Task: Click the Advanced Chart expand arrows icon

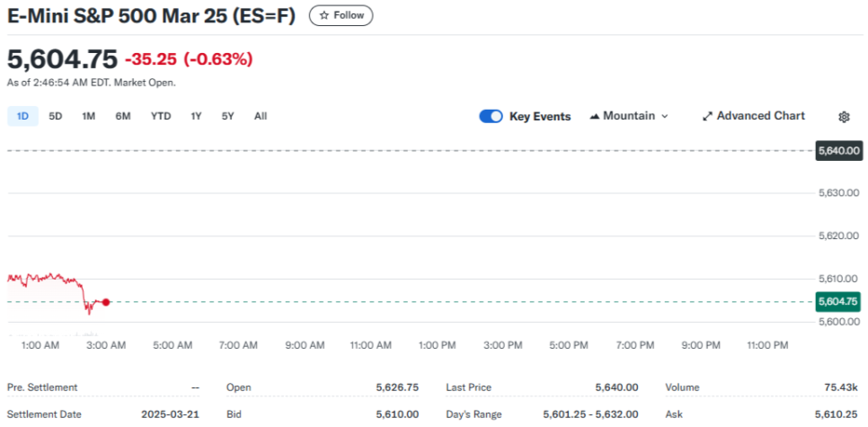Action: [707, 116]
